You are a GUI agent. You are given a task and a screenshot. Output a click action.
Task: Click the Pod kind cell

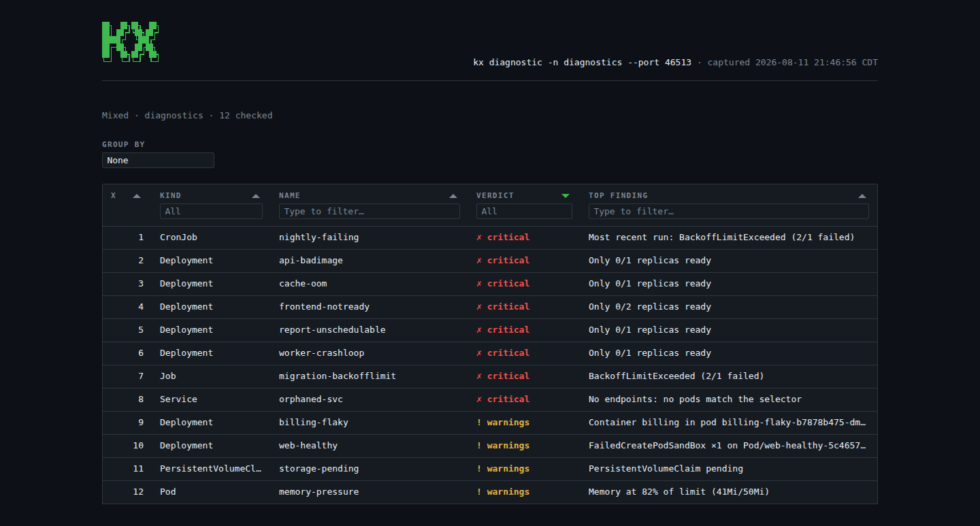click(x=168, y=492)
